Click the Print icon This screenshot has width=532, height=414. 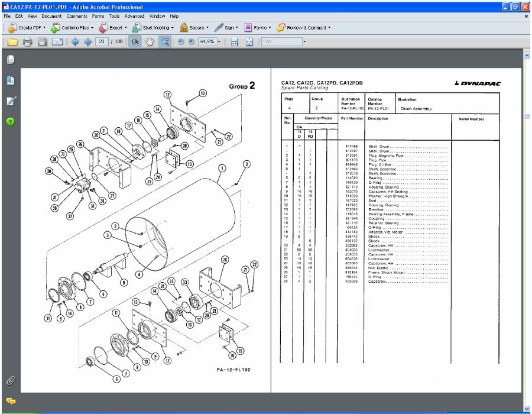coord(27,42)
